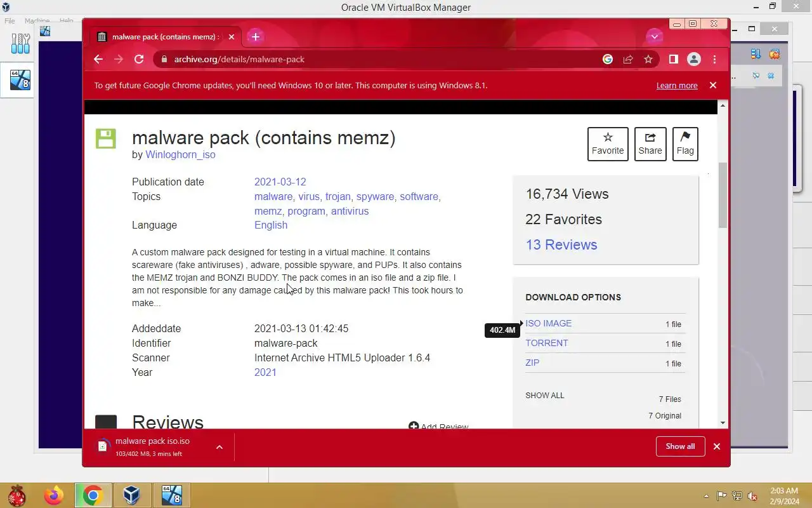The height and width of the screenshot is (508, 812).
Task: Open the Windows 8 VM taskbar icon
Action: 171,495
